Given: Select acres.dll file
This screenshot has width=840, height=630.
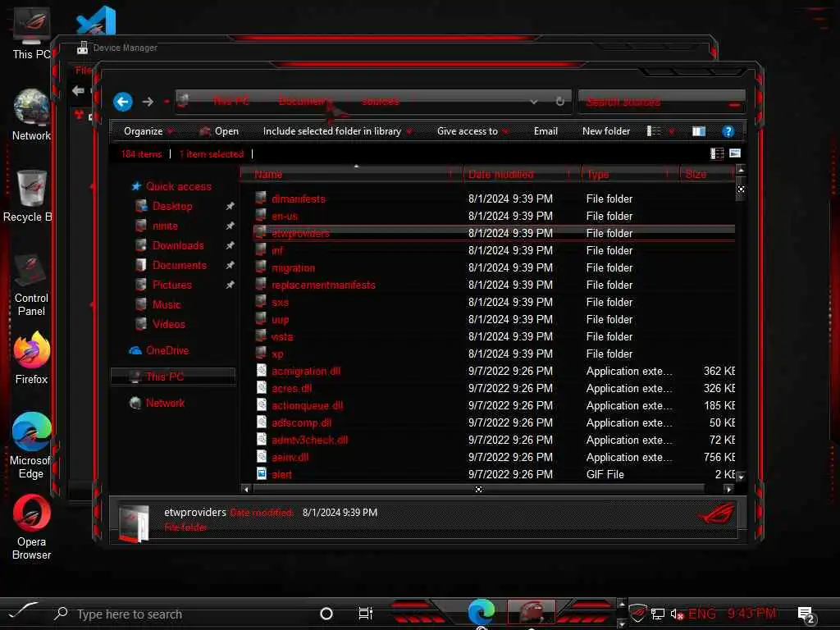Looking at the screenshot, I should [x=292, y=388].
